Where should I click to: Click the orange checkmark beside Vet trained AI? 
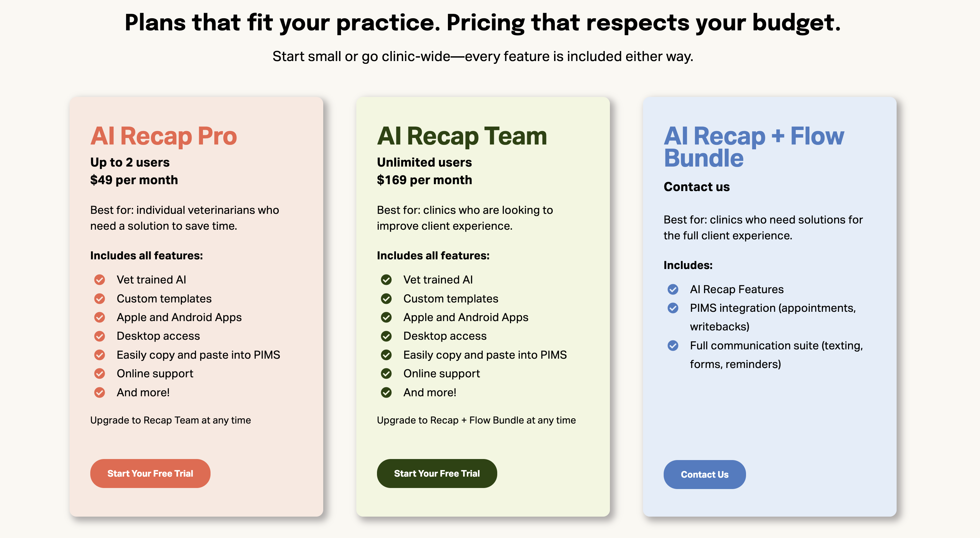100,280
